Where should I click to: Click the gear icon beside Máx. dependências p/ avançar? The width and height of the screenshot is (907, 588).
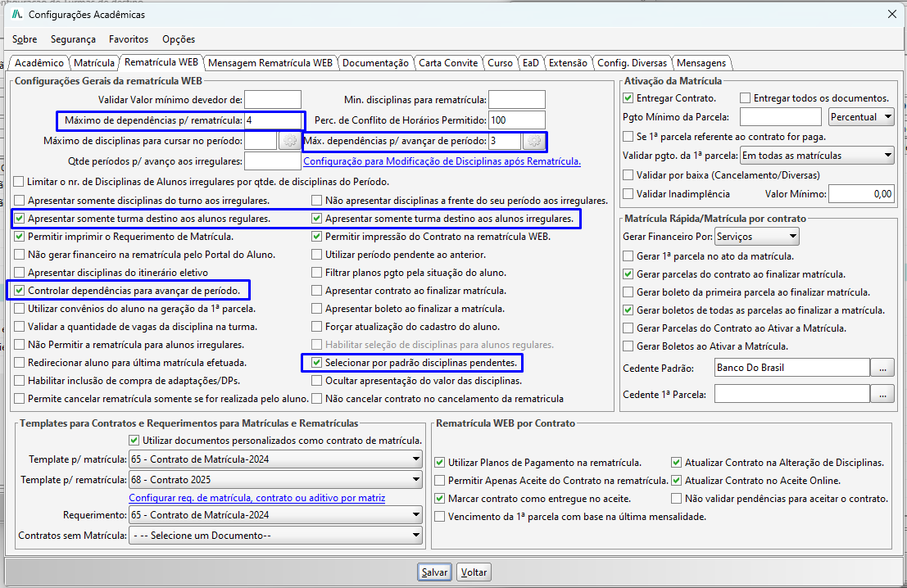pos(534,141)
